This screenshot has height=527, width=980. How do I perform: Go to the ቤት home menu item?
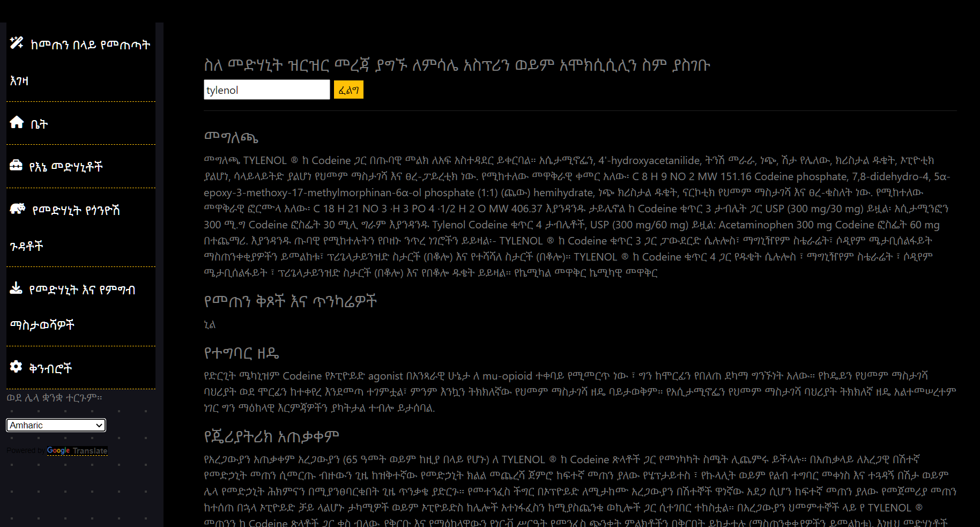coord(81,123)
